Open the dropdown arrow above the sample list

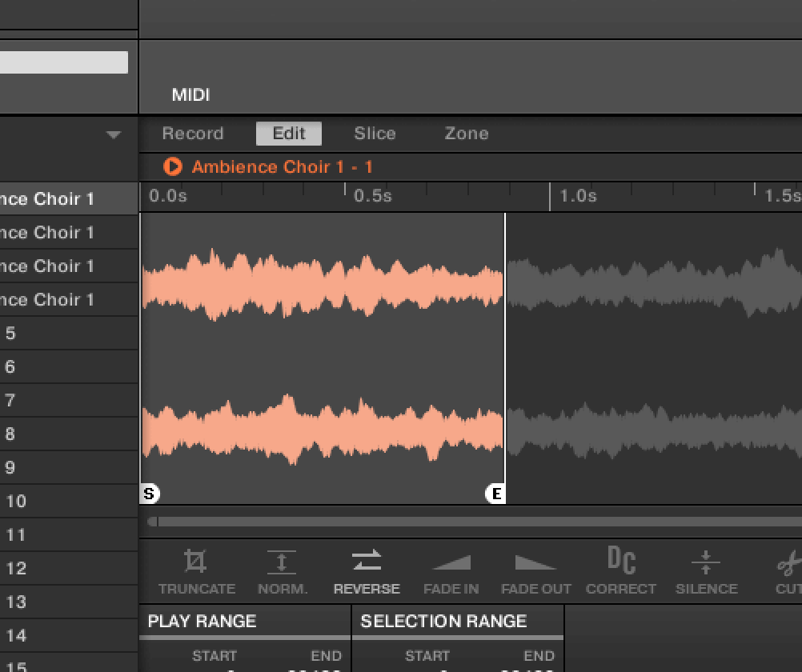coord(113,135)
